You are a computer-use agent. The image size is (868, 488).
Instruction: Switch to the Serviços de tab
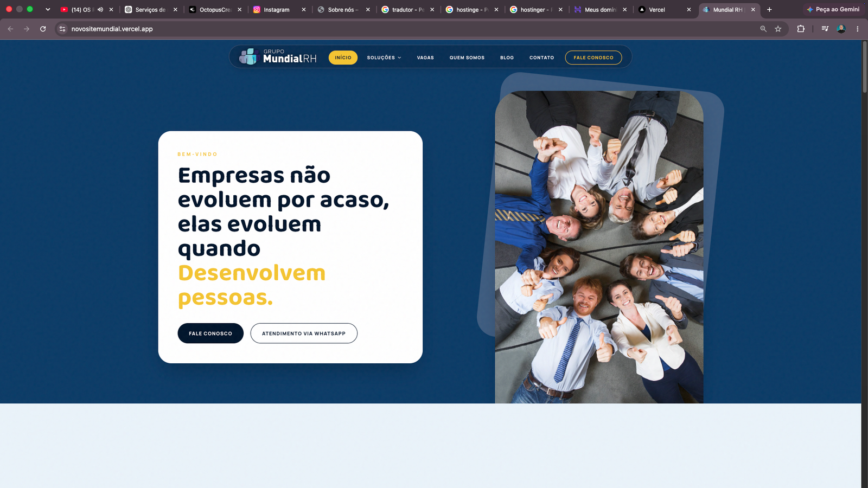click(x=150, y=10)
